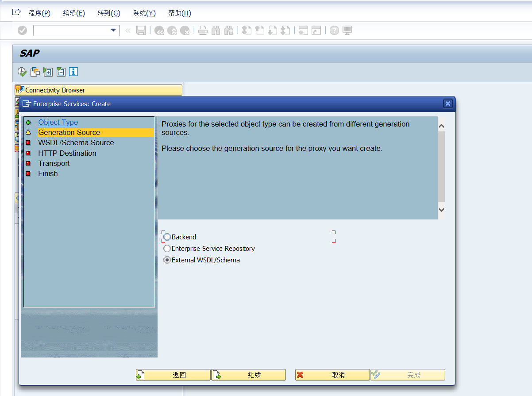Click the 继续 (Continue) button
This screenshot has width=532, height=396.
(x=248, y=375)
